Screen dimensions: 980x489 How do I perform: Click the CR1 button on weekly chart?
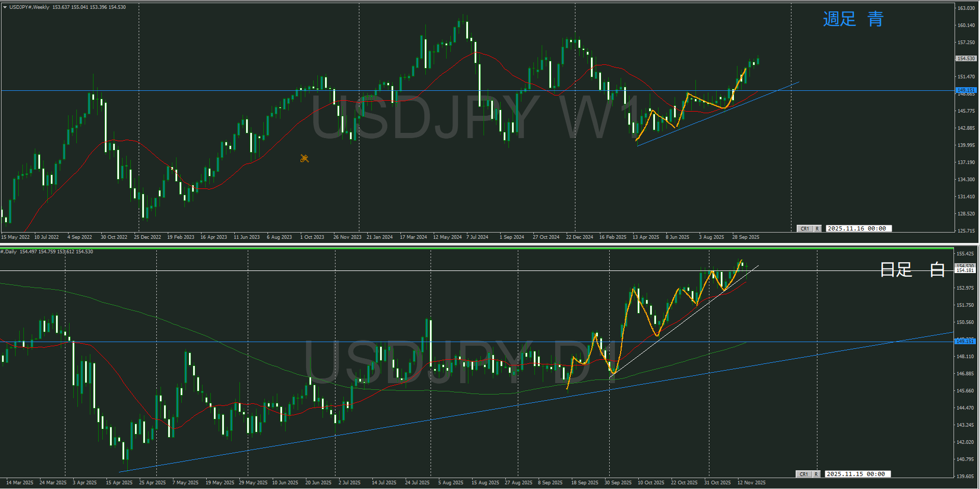pyautogui.click(x=804, y=228)
